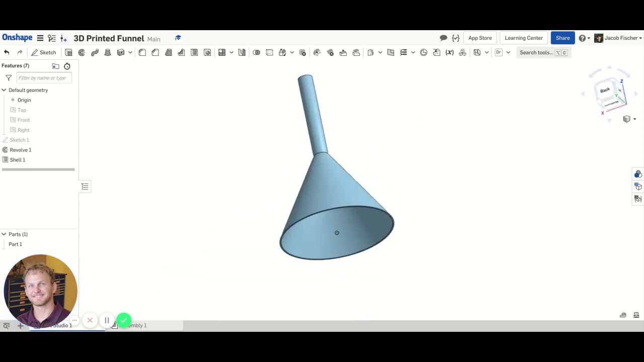
Task: Select Origin in the feature list
Action: click(x=24, y=100)
